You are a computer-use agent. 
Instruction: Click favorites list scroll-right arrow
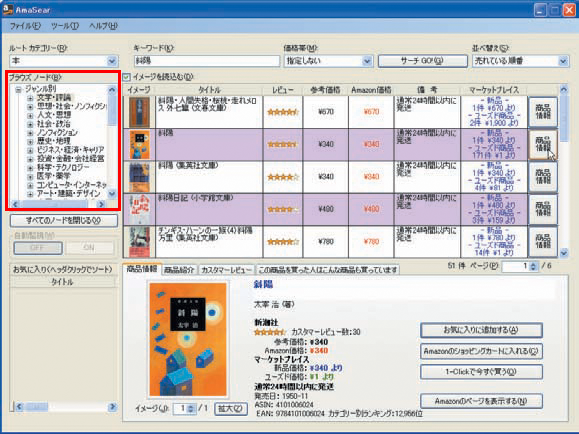(x=112, y=407)
